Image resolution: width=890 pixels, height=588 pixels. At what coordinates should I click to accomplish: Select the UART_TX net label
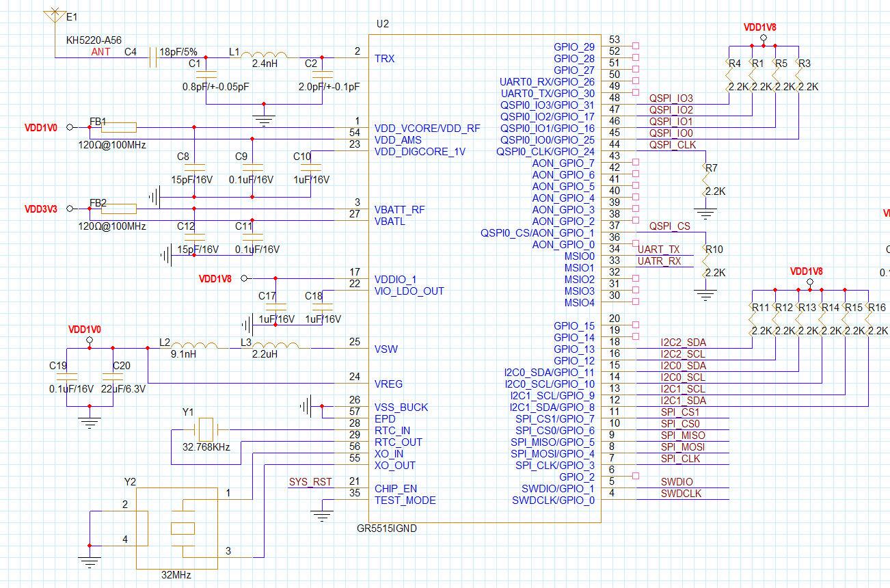point(658,250)
